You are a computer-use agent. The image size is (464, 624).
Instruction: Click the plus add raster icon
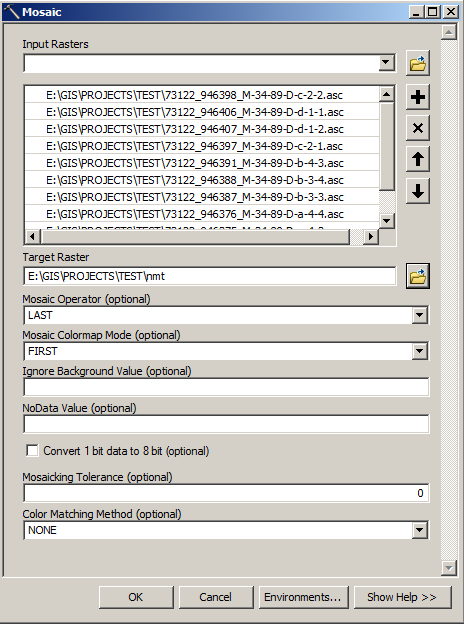click(x=418, y=97)
